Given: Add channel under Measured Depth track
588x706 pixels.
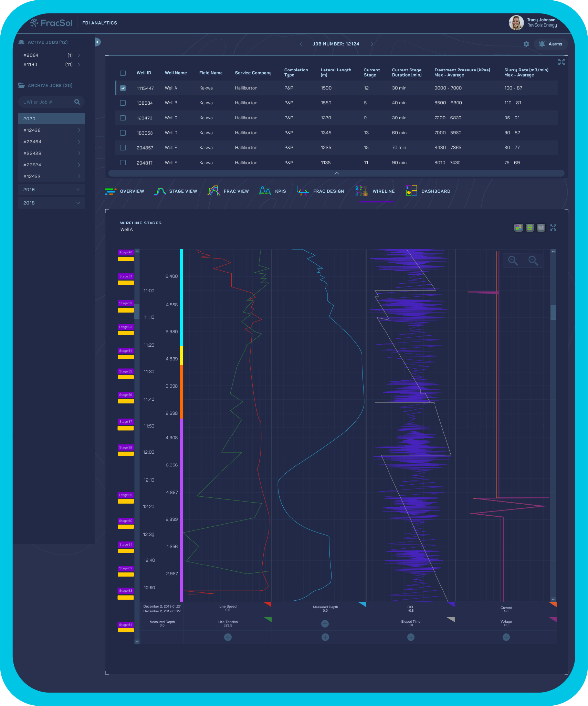Looking at the screenshot, I should pos(325,624).
